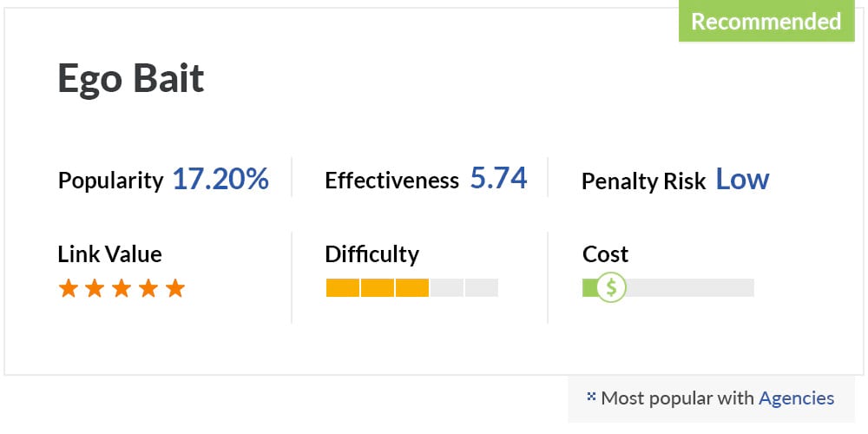This screenshot has width=868, height=434.
Task: Click the first Link Value star
Action: (68, 288)
